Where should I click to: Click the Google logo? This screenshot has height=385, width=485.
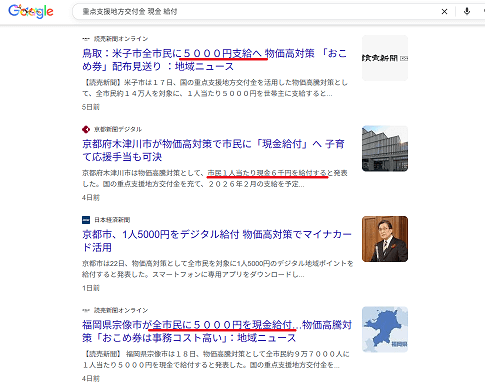pos(31,12)
